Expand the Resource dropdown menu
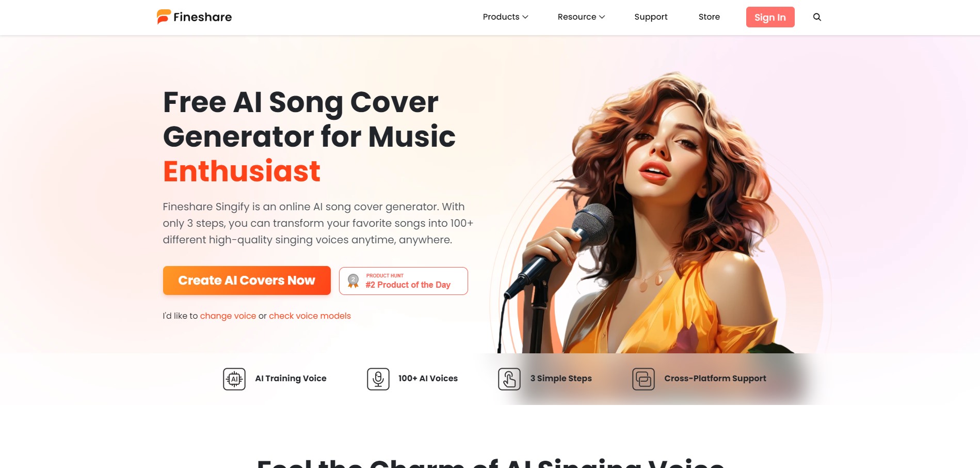Viewport: 980px width, 468px height. [x=581, y=17]
